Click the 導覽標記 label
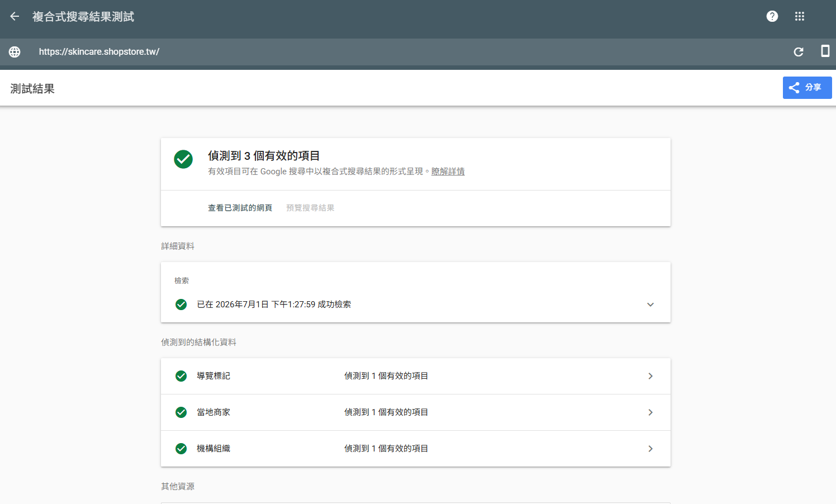 click(213, 376)
